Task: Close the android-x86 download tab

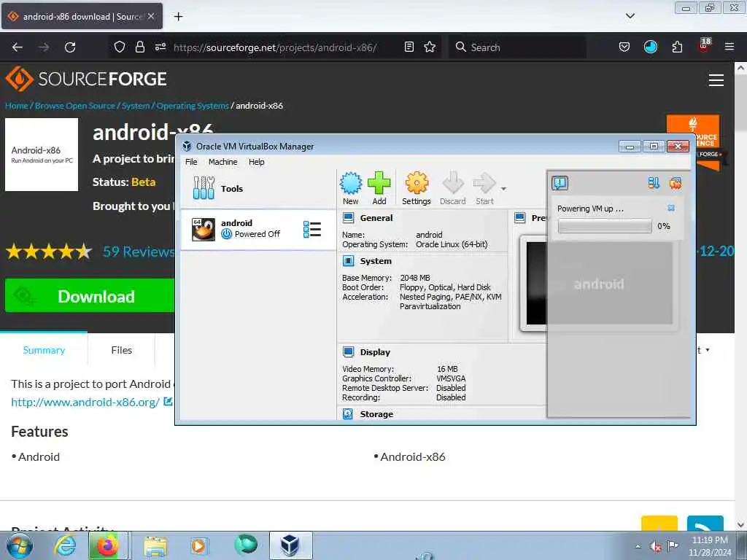Action: pos(151,16)
